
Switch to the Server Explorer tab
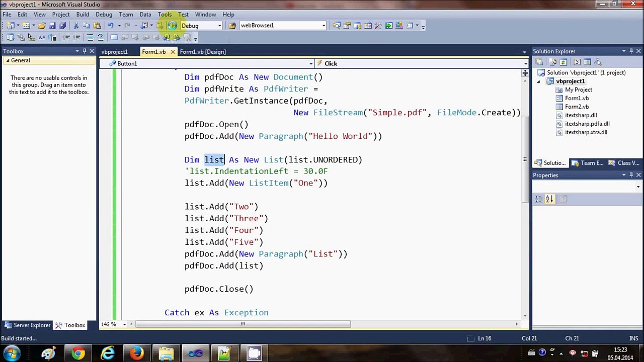pyautogui.click(x=28, y=325)
